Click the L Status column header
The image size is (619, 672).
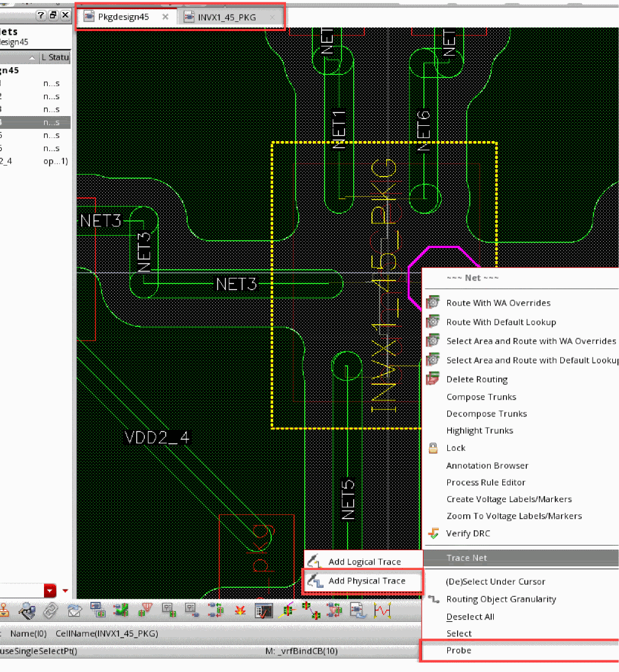click(x=56, y=57)
